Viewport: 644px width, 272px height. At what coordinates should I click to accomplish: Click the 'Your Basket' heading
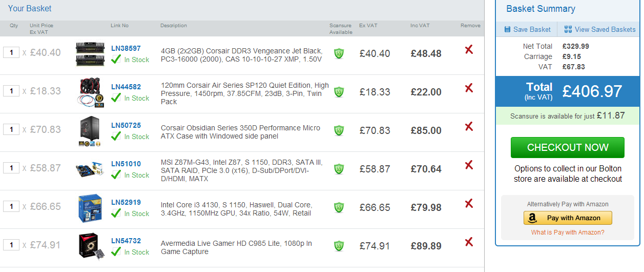[x=30, y=8]
